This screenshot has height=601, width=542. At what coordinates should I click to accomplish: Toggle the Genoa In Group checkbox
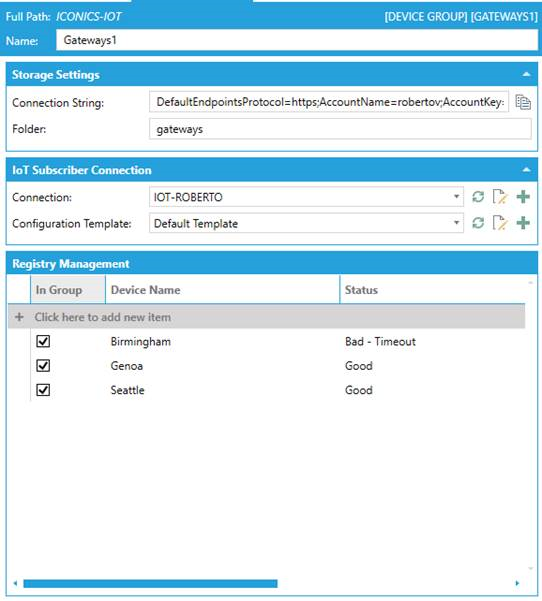point(43,366)
